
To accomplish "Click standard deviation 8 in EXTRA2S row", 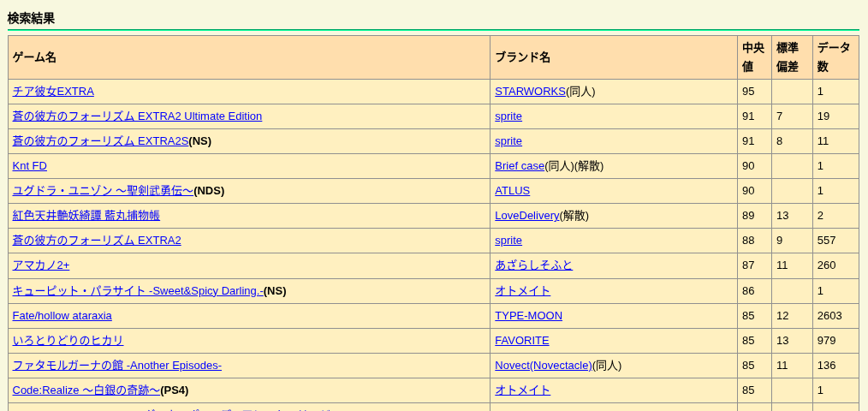I will [x=780, y=141].
